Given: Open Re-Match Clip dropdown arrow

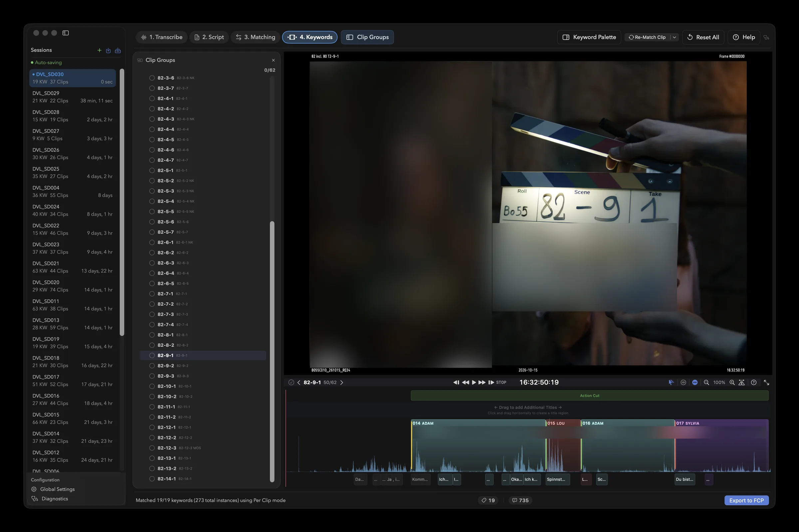Looking at the screenshot, I should [674, 37].
